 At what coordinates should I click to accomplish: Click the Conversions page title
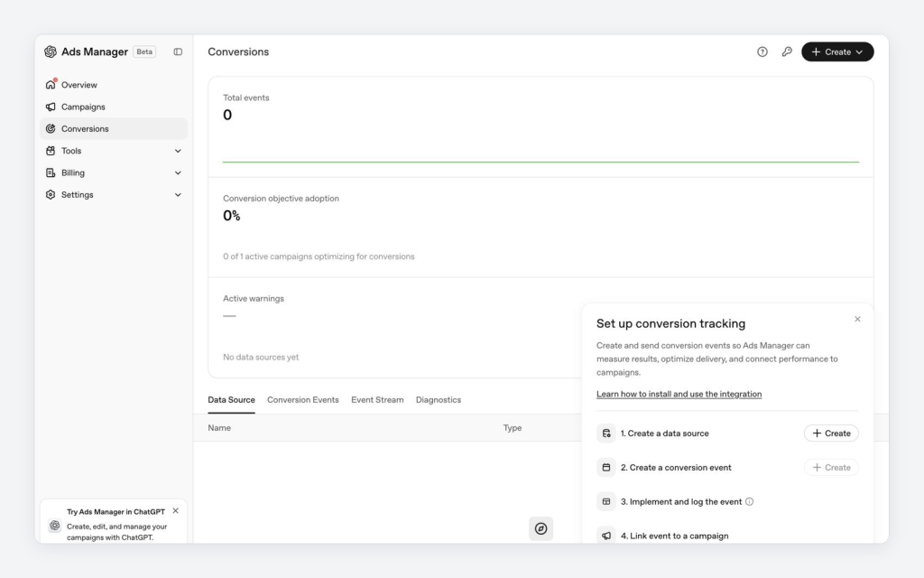point(238,51)
